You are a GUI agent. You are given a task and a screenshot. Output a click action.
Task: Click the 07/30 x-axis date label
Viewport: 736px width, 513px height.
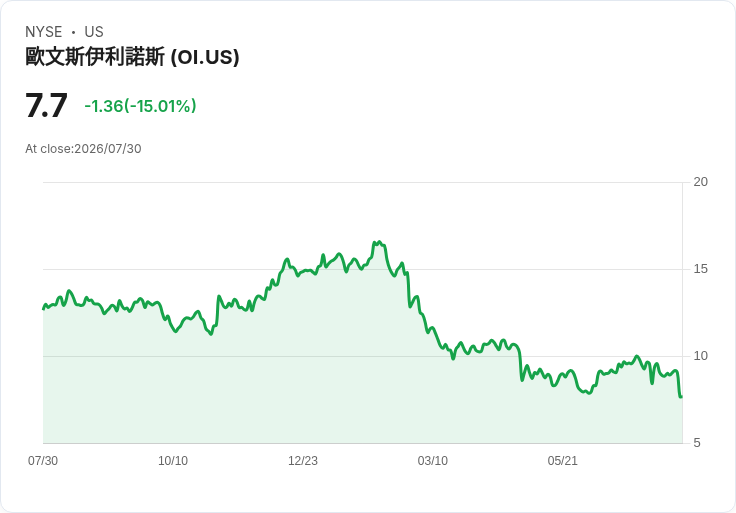(43, 461)
